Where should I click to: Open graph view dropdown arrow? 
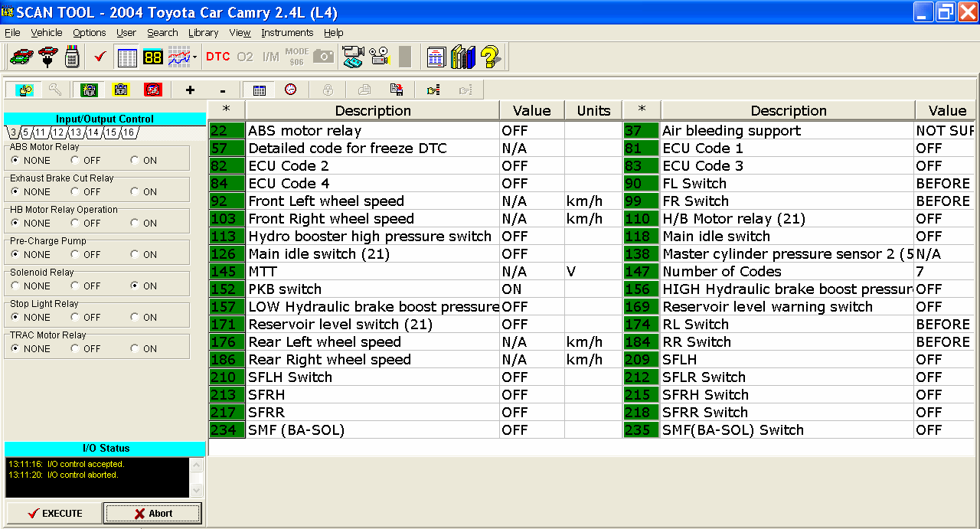click(195, 57)
